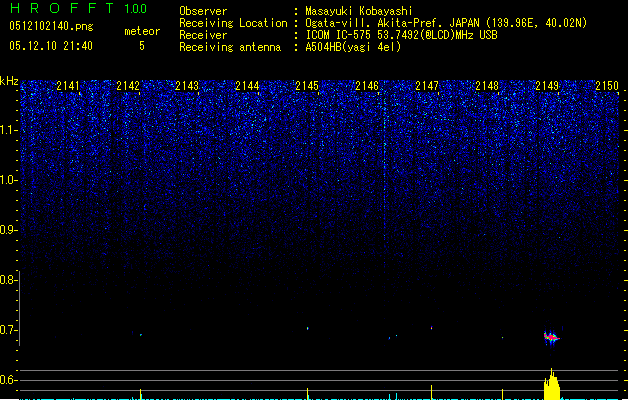Click the 1.1 kHz axis label
The width and height of the screenshot is (629, 400).
pyautogui.click(x=8, y=130)
